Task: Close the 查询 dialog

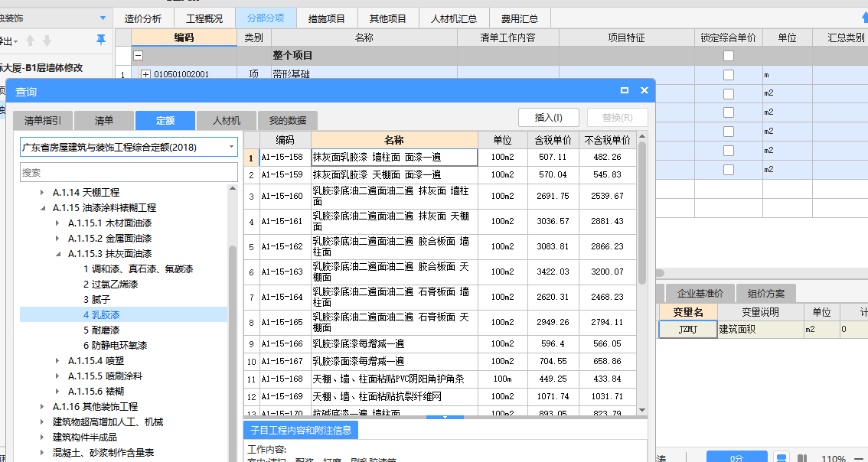Action: click(644, 91)
